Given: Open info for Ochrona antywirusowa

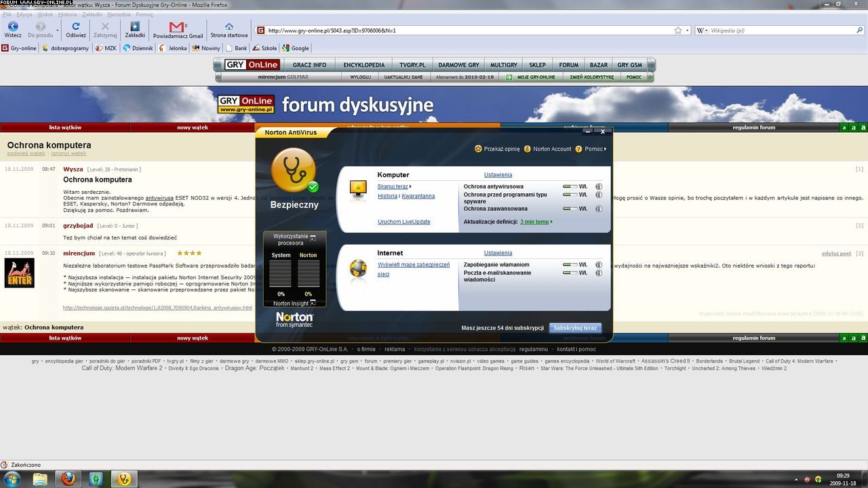Looking at the screenshot, I should pyautogui.click(x=599, y=186).
